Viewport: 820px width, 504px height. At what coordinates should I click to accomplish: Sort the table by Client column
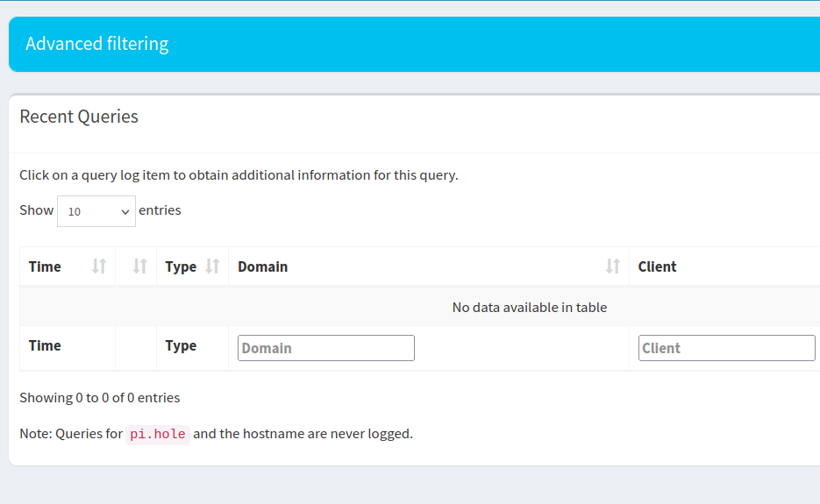[658, 266]
